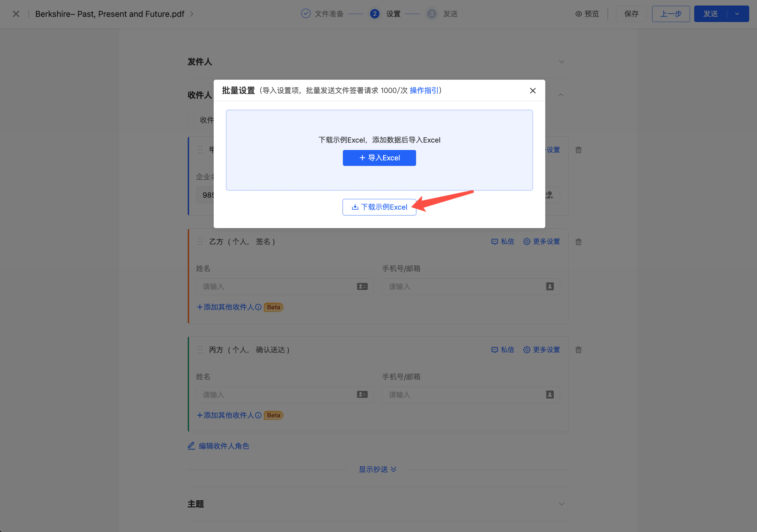Click the 编辑收件人角色 pencil icon
757x532 pixels.
tap(191, 446)
